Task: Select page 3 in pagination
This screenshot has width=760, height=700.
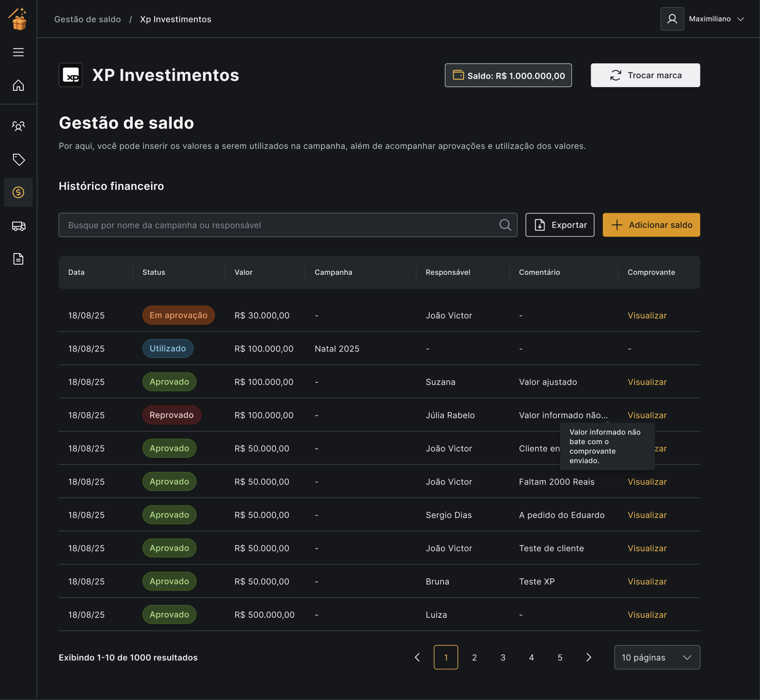Action: pyautogui.click(x=503, y=657)
